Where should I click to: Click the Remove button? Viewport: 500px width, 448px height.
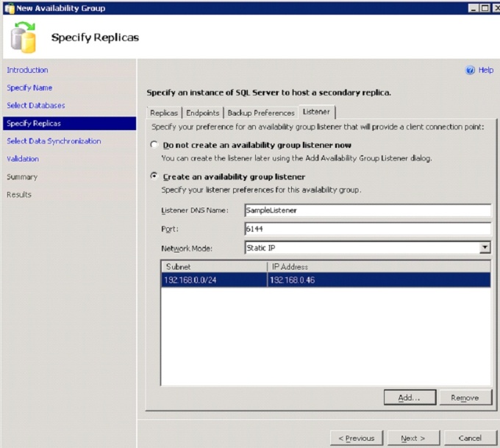coord(465,397)
